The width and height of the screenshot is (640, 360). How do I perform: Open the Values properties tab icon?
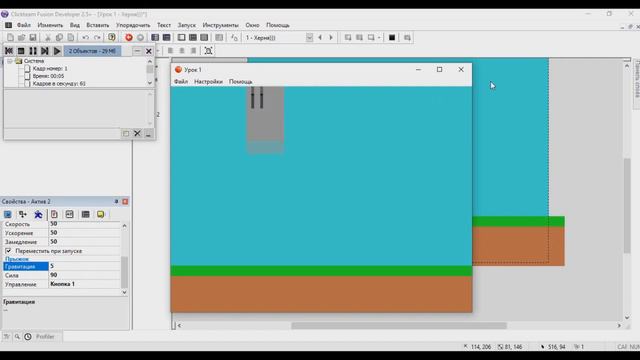tap(69, 214)
